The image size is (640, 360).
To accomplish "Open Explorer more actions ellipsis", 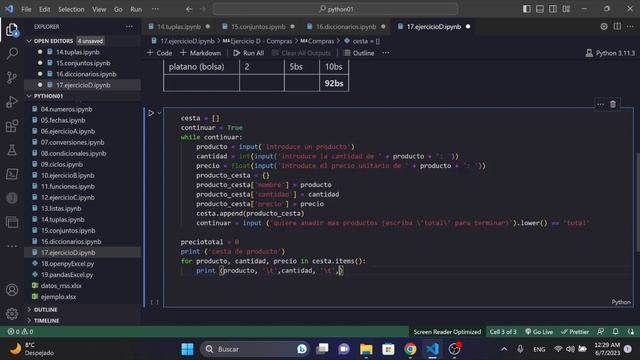I will [129, 27].
